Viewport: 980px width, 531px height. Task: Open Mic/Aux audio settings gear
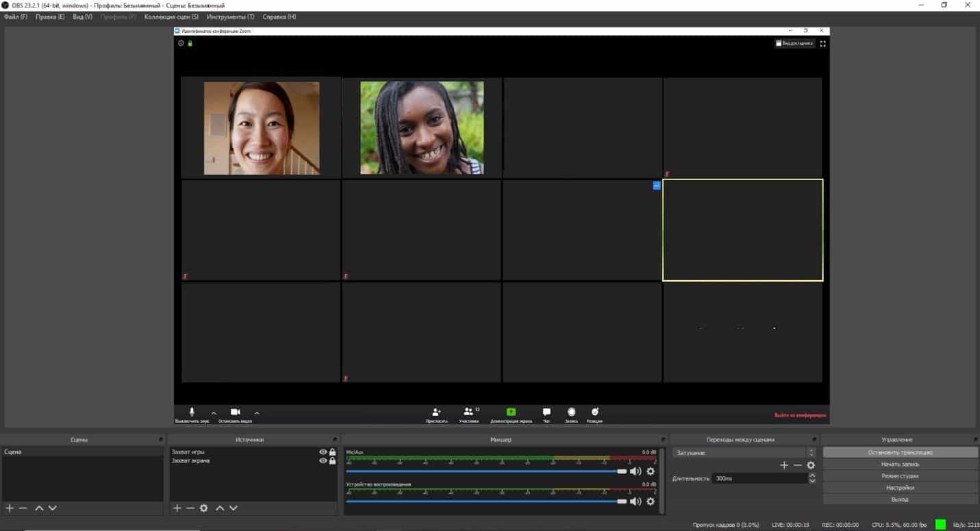[650, 471]
